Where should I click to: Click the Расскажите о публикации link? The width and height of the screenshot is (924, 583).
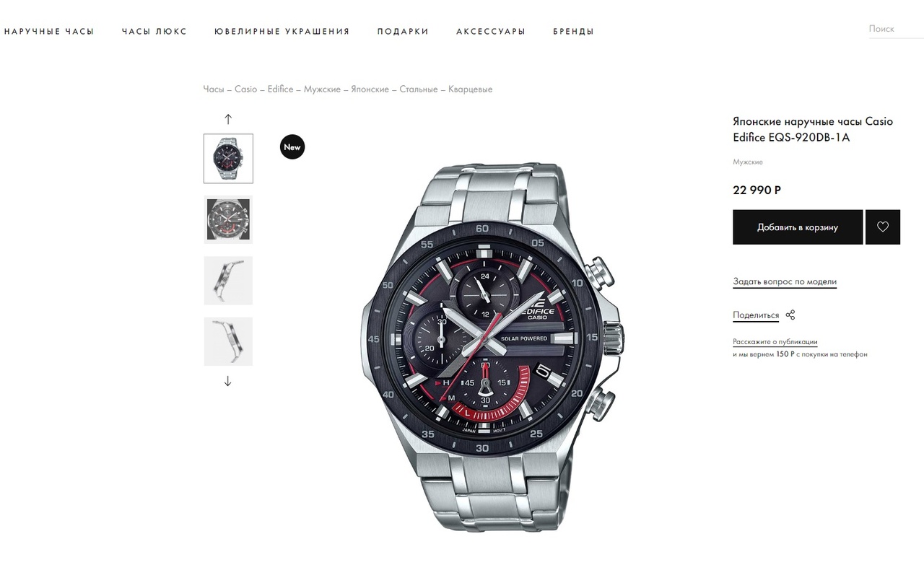point(775,342)
